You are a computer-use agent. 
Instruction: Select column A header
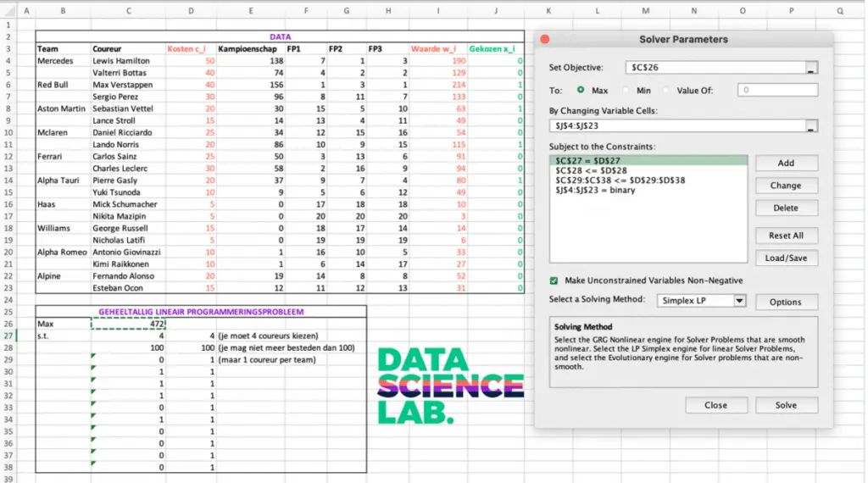point(26,10)
